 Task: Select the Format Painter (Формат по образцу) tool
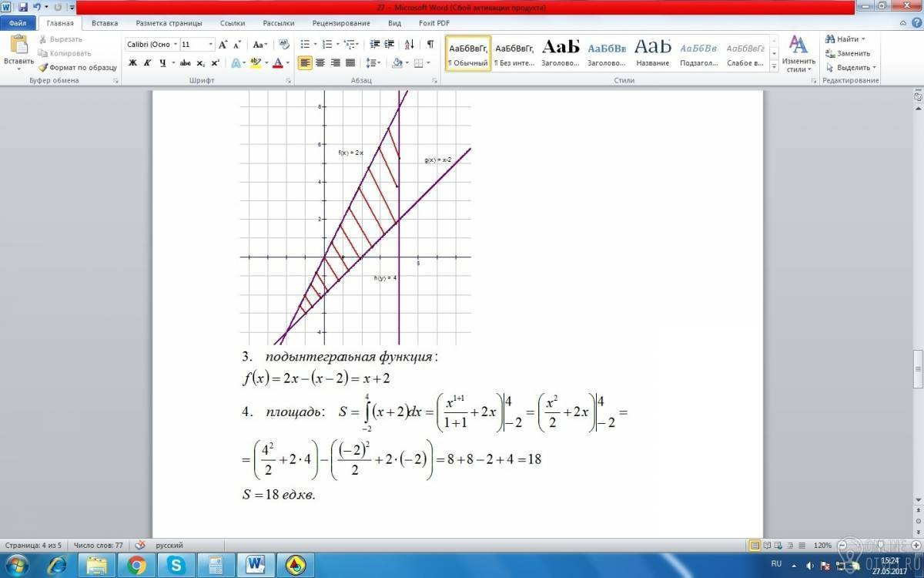coord(78,67)
